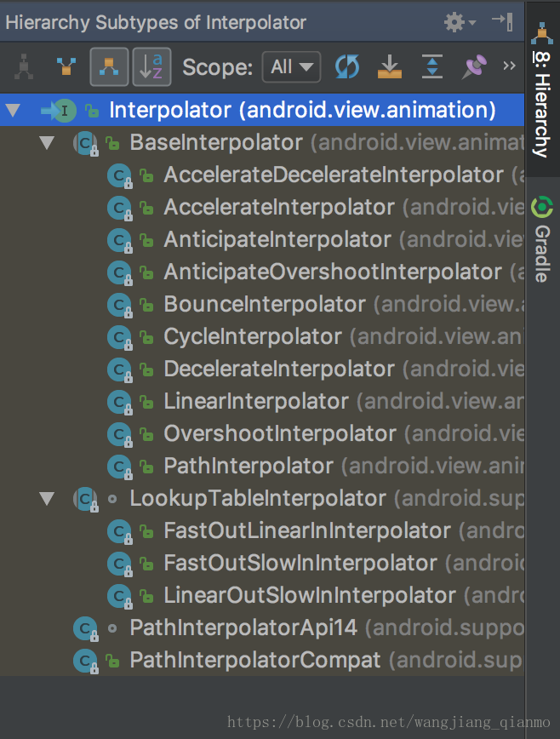Click package-private dot beside PathInterpolatorApi14
Image resolution: width=560 pixels, height=739 pixels.
click(112, 627)
